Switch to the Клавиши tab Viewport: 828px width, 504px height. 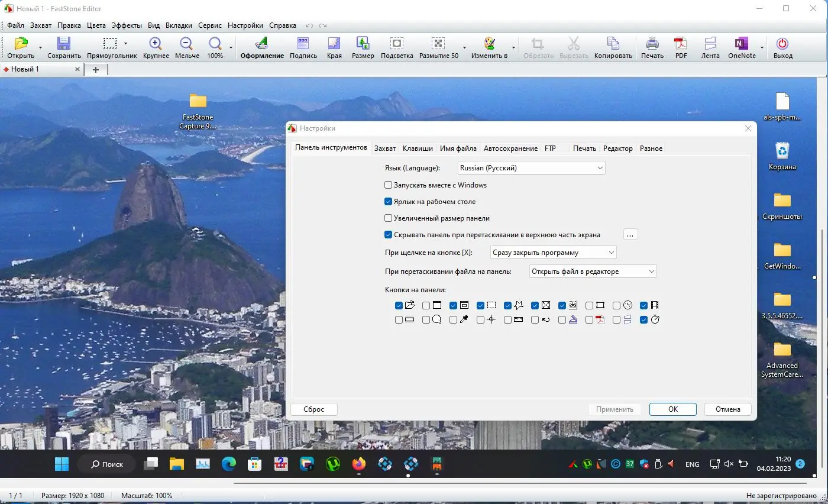coord(418,148)
